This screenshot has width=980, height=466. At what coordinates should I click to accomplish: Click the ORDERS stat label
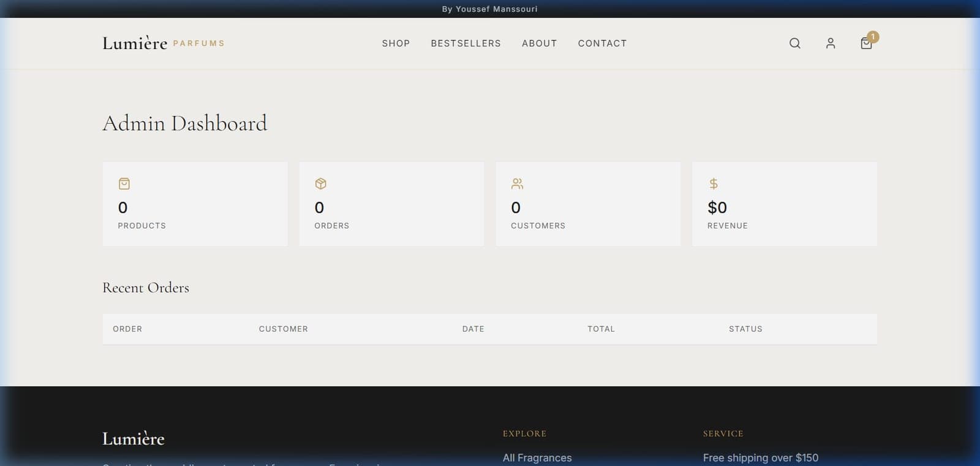point(332,226)
